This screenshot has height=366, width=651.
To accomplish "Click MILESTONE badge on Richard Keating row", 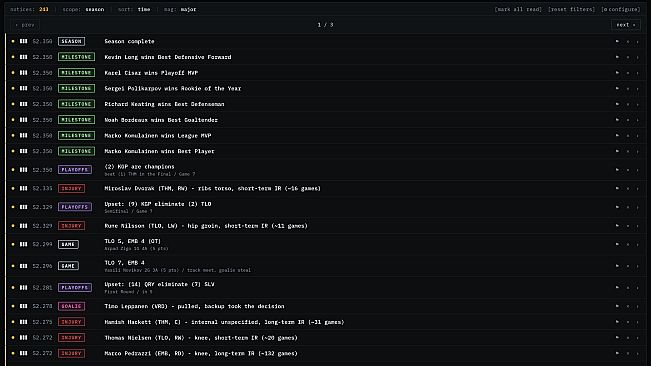I will 76,104.
